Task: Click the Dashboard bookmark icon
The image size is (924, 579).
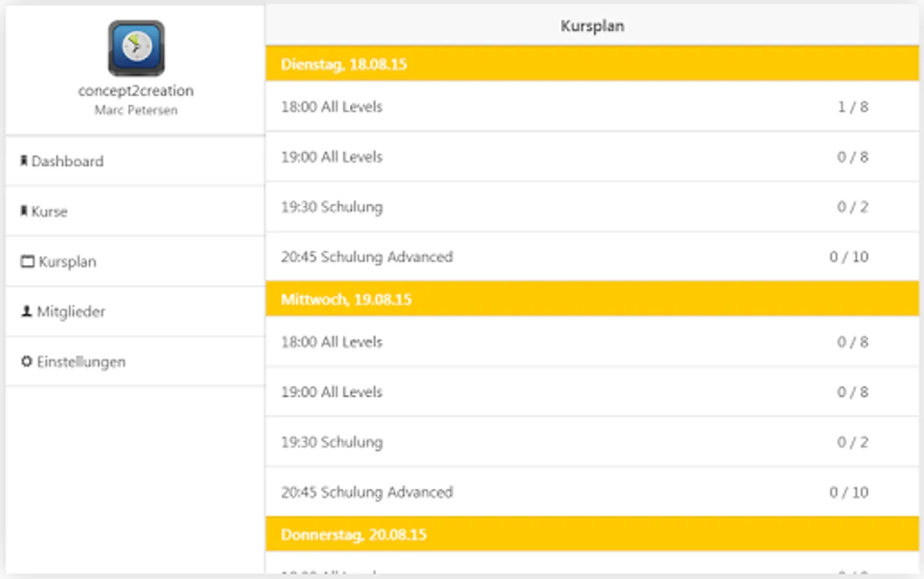Action: tap(24, 161)
